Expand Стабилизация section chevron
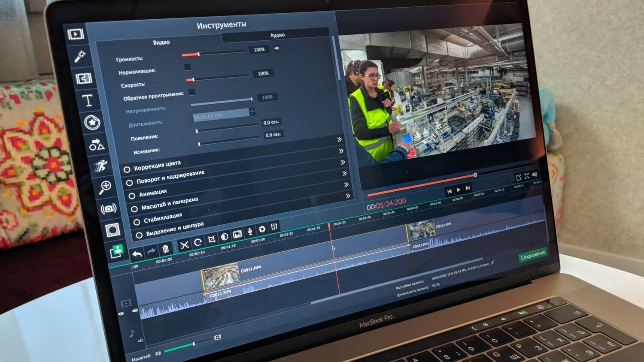The image size is (644, 362). pyautogui.click(x=346, y=184)
